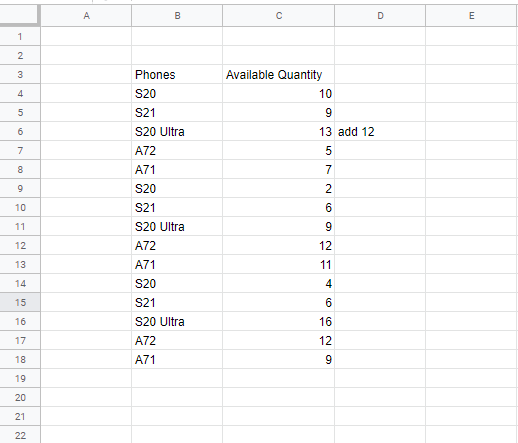The image size is (518, 443).
Task: Select cell B15 containing S21
Action: click(177, 302)
